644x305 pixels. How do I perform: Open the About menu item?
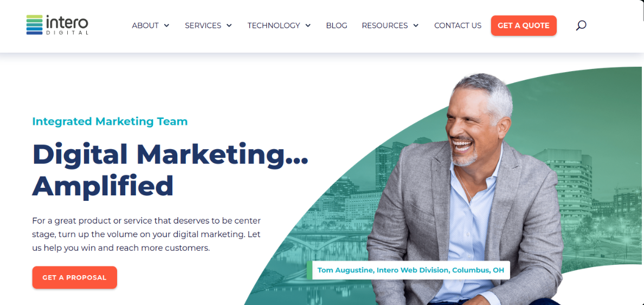coord(145,26)
